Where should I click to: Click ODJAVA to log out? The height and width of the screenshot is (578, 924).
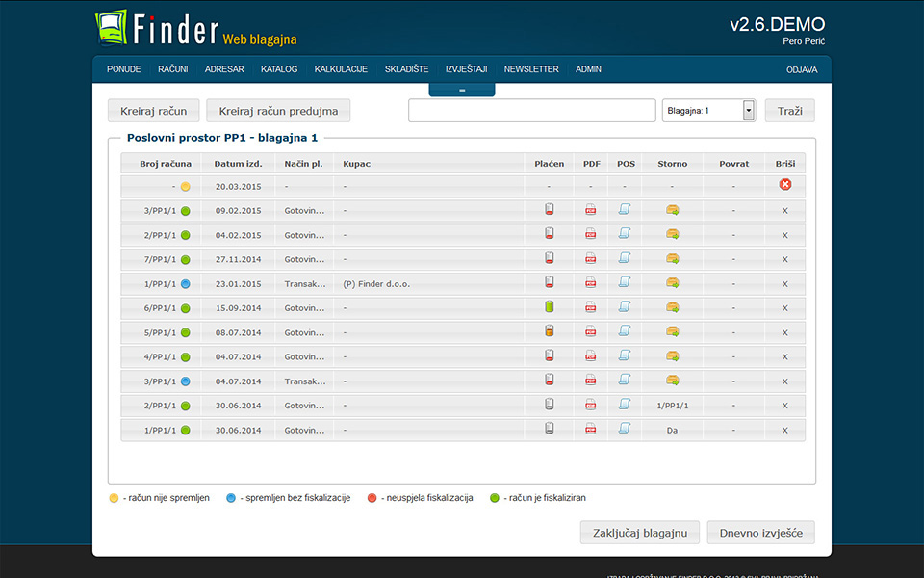(x=802, y=69)
